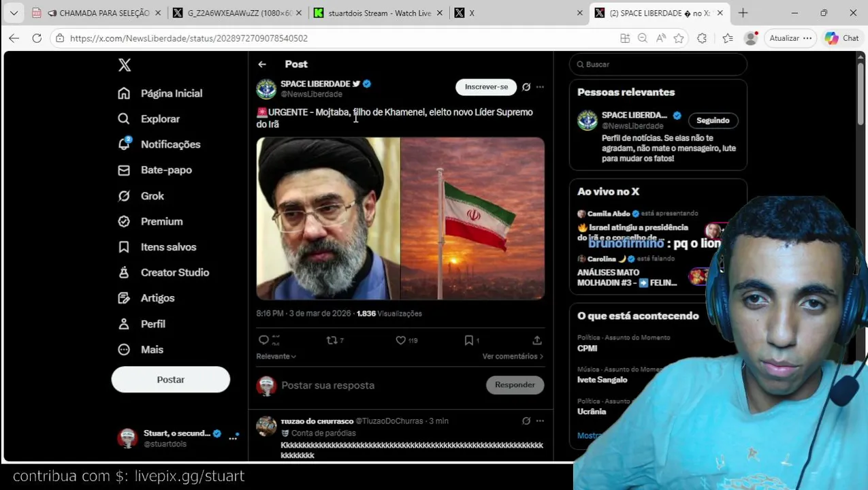
Task: Open the Mais circle icon
Action: [123, 349]
